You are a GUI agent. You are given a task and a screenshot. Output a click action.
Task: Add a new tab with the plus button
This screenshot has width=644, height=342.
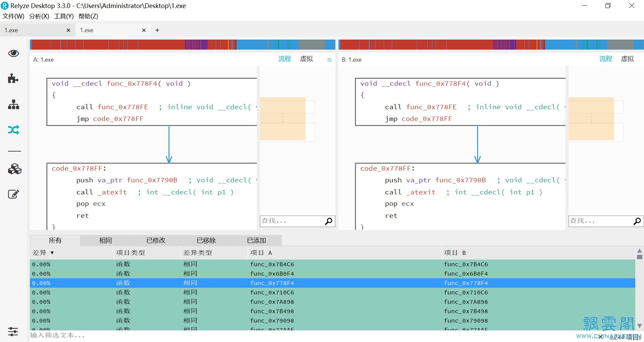click(157, 30)
